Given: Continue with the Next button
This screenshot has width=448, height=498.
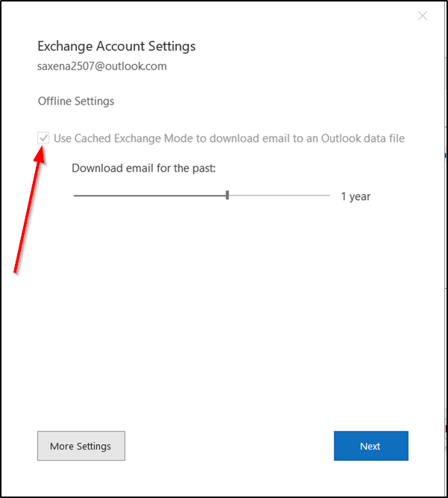Looking at the screenshot, I should click(371, 446).
